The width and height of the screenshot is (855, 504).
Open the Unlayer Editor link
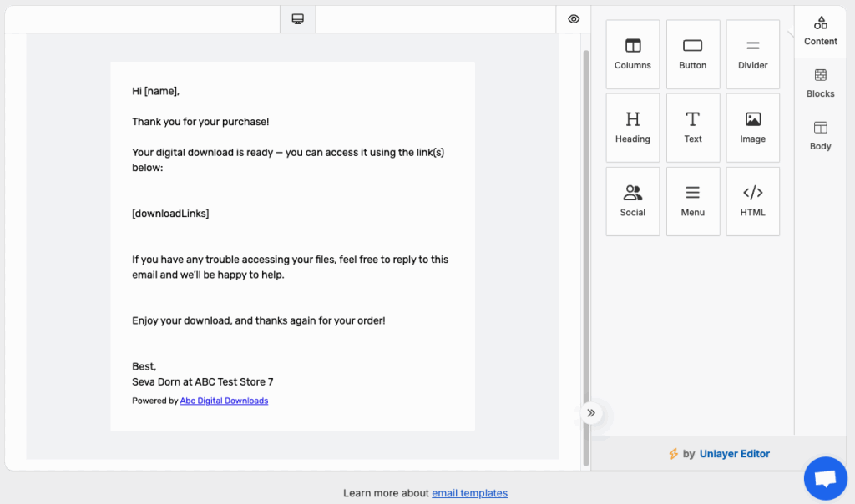tap(735, 454)
